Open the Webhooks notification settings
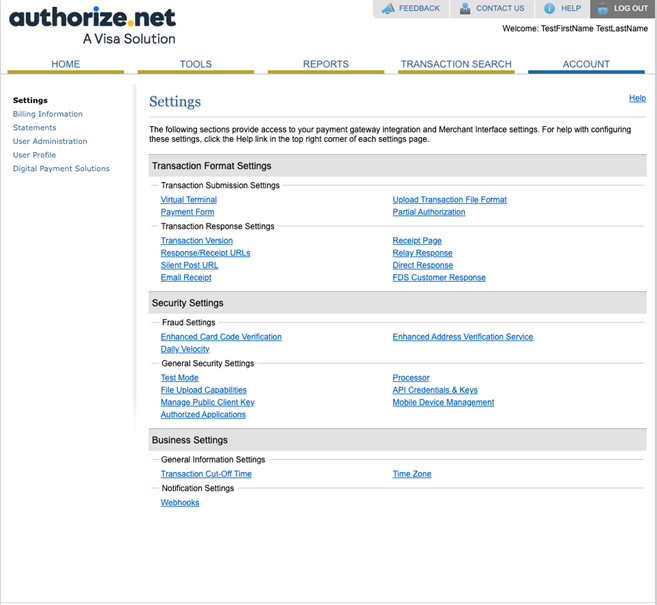657x605 pixels. [180, 502]
